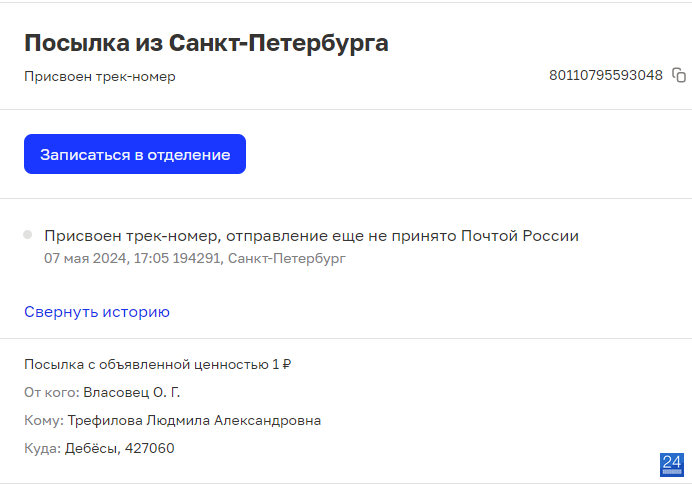Copy the tracking number with the copy icon
This screenshot has height=485, width=692.
(679, 75)
